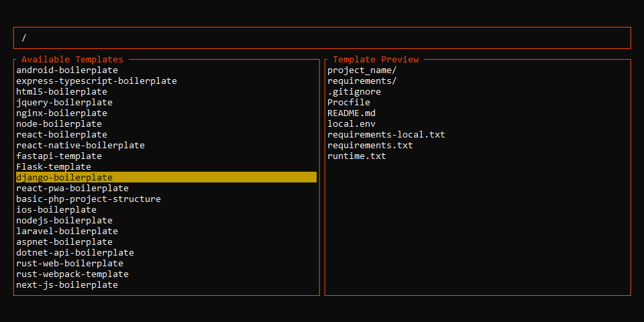This screenshot has width=644, height=322.
Task: Pick jquery-boilerplate template
Action: tap(64, 102)
